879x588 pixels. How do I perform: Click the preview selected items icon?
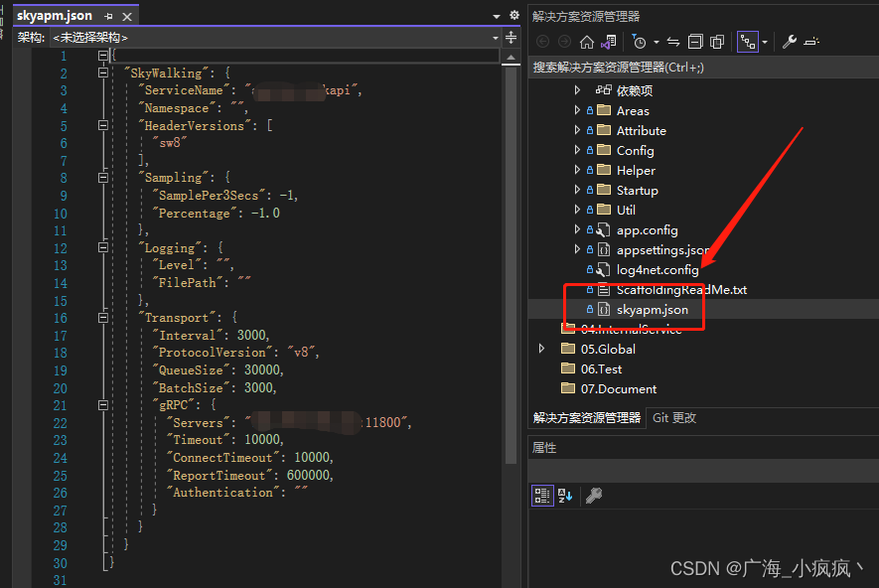pos(811,42)
